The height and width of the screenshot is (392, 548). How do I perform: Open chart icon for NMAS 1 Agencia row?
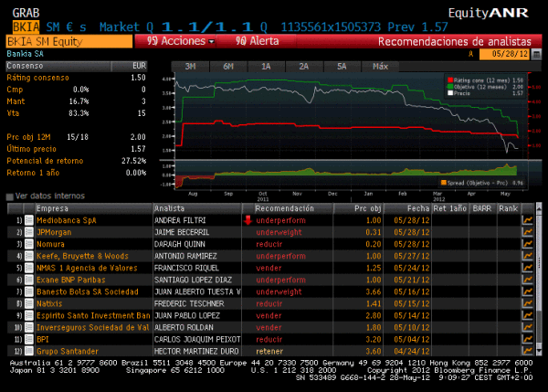527,268
